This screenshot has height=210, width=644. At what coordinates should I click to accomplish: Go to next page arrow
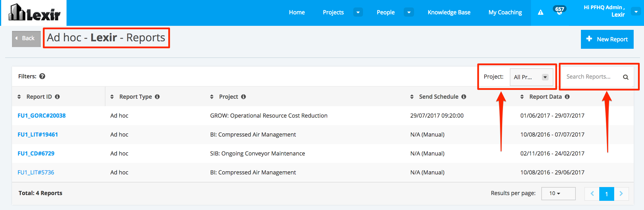[621, 194]
